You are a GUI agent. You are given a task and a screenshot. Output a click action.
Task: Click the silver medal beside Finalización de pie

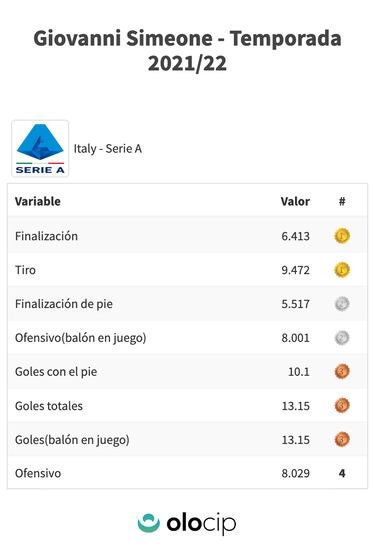(x=342, y=304)
